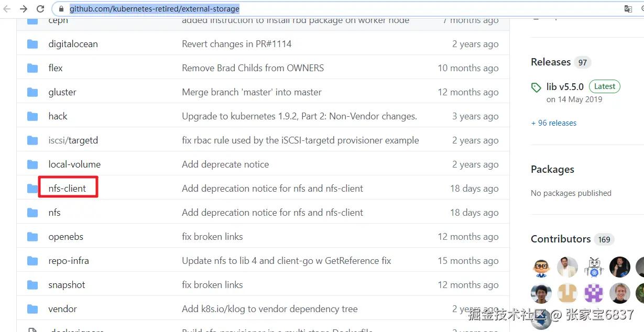Click the tag icon beside lib v5.5.0

(536, 87)
